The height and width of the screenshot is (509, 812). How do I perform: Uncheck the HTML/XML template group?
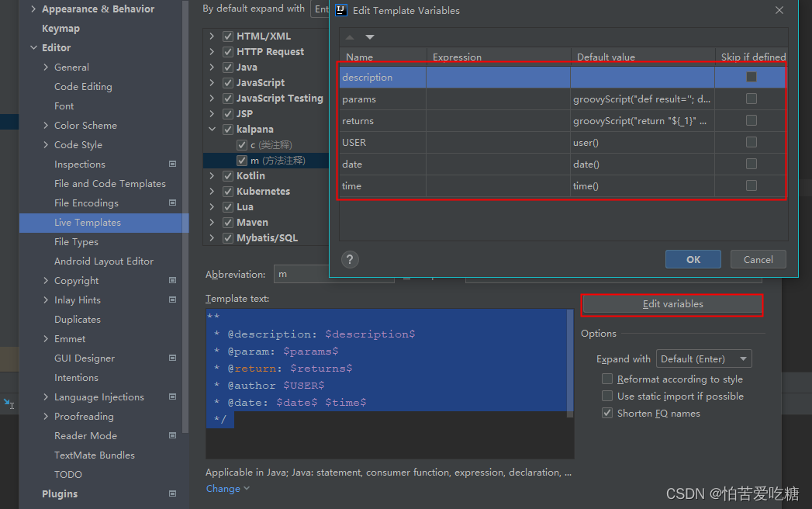[227, 36]
